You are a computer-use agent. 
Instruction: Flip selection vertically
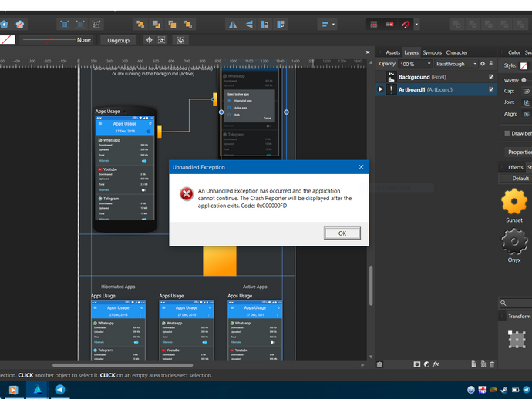[249, 25]
